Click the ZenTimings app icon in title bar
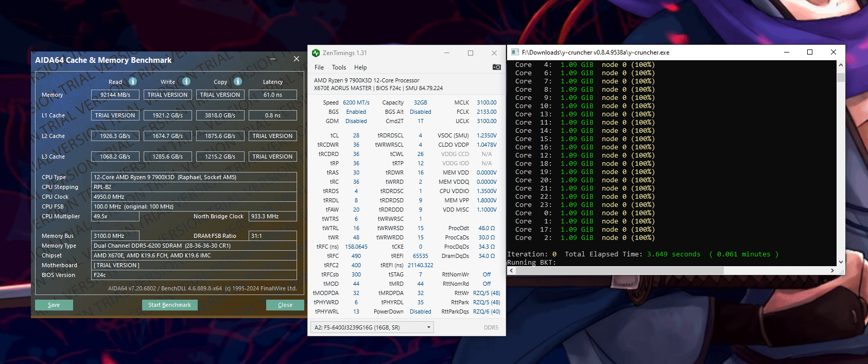This screenshot has width=868, height=364. click(316, 53)
